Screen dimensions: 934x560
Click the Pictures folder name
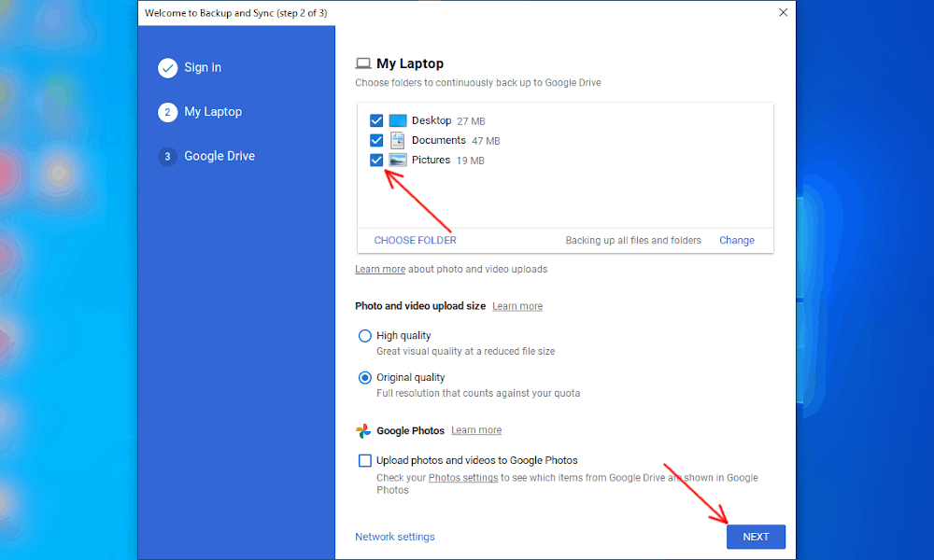431,161
